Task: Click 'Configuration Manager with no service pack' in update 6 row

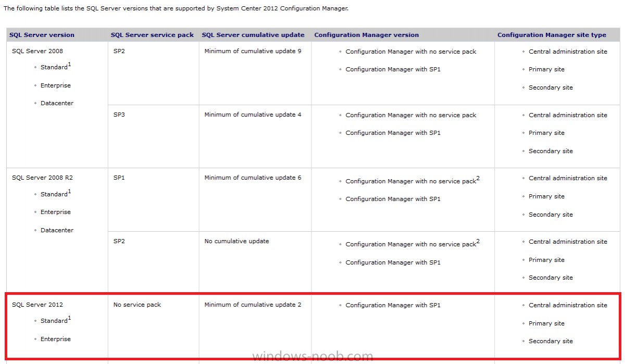Action: click(x=411, y=181)
